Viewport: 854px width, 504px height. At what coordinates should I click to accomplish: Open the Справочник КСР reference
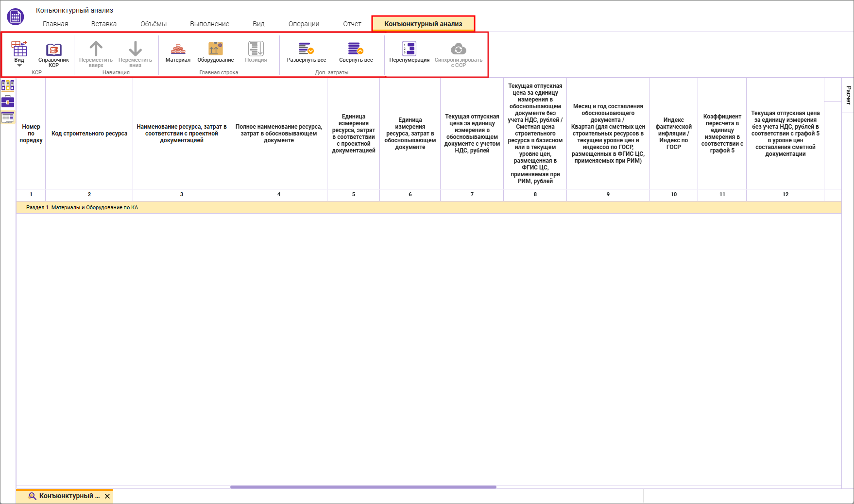tap(53, 53)
